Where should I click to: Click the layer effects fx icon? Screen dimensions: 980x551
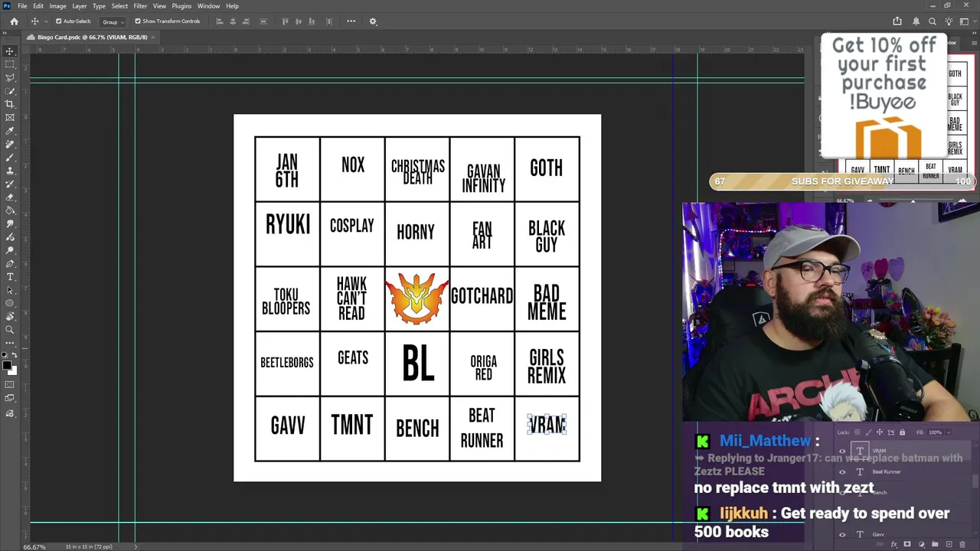[x=894, y=545]
